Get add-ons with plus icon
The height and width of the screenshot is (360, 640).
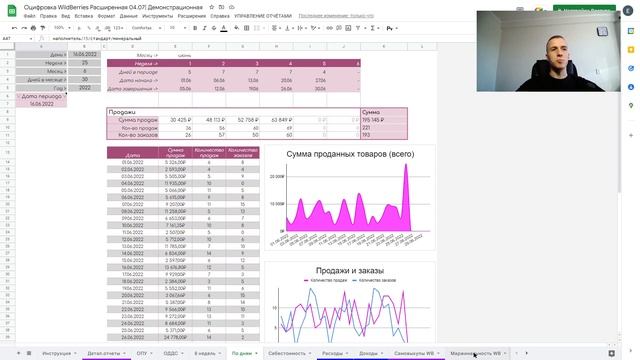631,135
